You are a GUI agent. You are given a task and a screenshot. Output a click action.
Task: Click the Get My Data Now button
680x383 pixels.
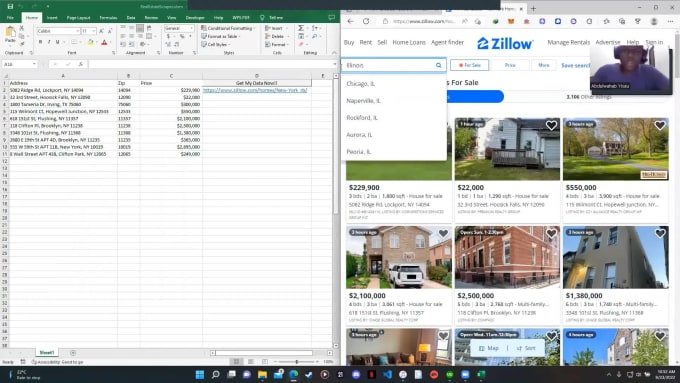pyautogui.click(x=256, y=83)
